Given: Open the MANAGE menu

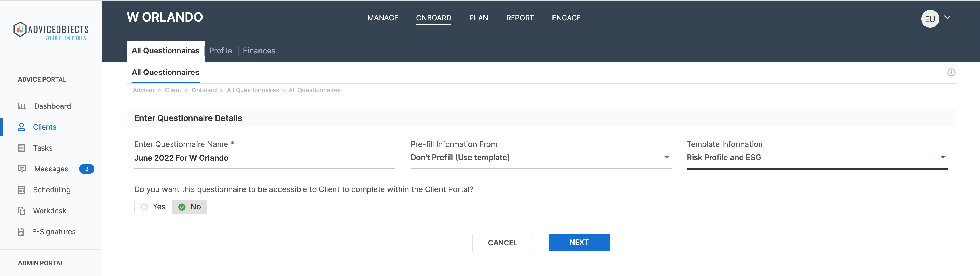Looking at the screenshot, I should pos(383,18).
